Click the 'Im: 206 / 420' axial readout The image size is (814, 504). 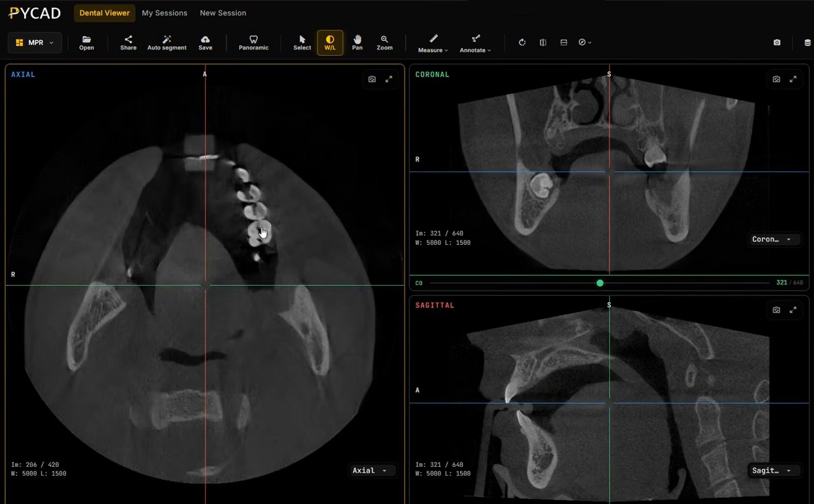tap(35, 465)
